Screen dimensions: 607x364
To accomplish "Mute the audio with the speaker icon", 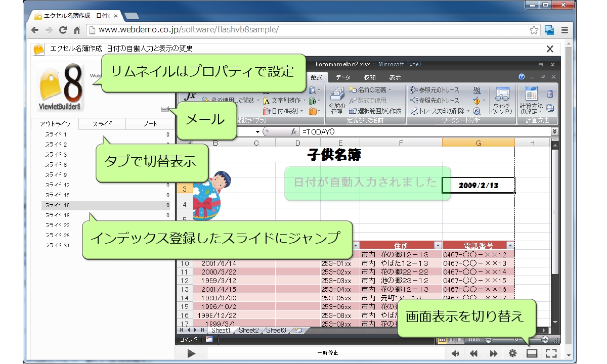I will (455, 353).
